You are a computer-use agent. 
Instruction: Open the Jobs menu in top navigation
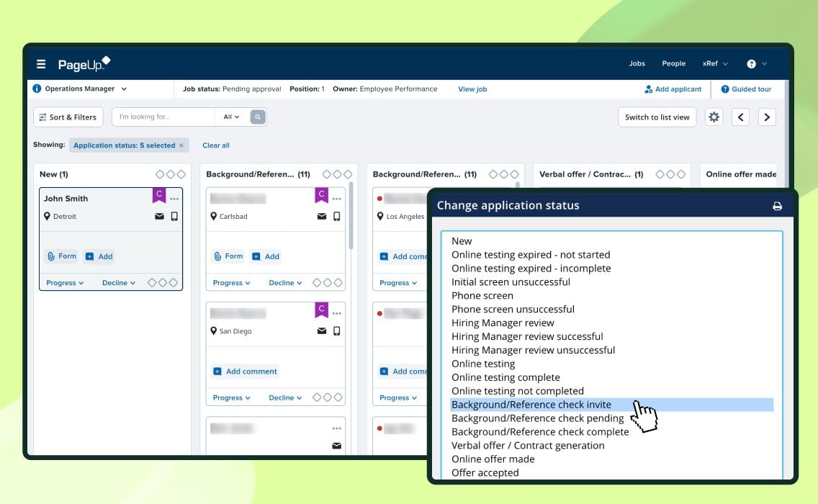[637, 63]
